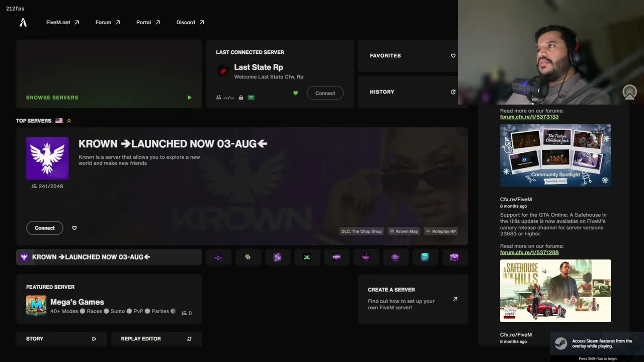Connect to Last State Rp
The width and height of the screenshot is (644, 362).
[x=325, y=93]
